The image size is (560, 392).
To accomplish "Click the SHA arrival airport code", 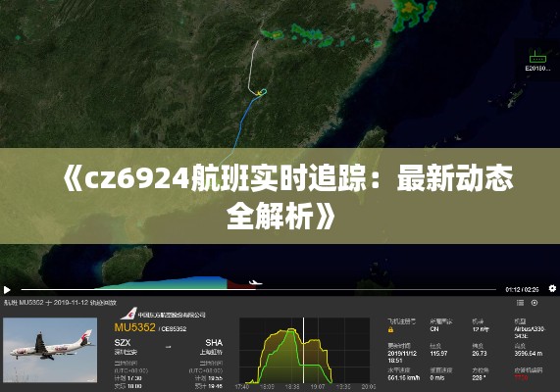I will (214, 343).
